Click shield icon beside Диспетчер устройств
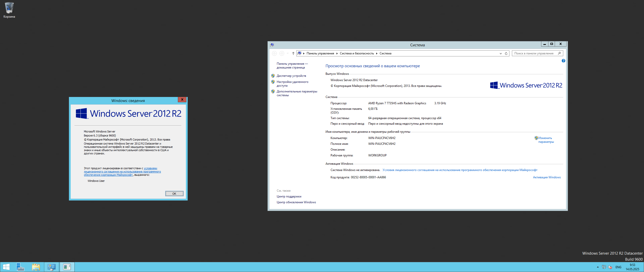The height and width of the screenshot is (272, 644). pos(273,76)
